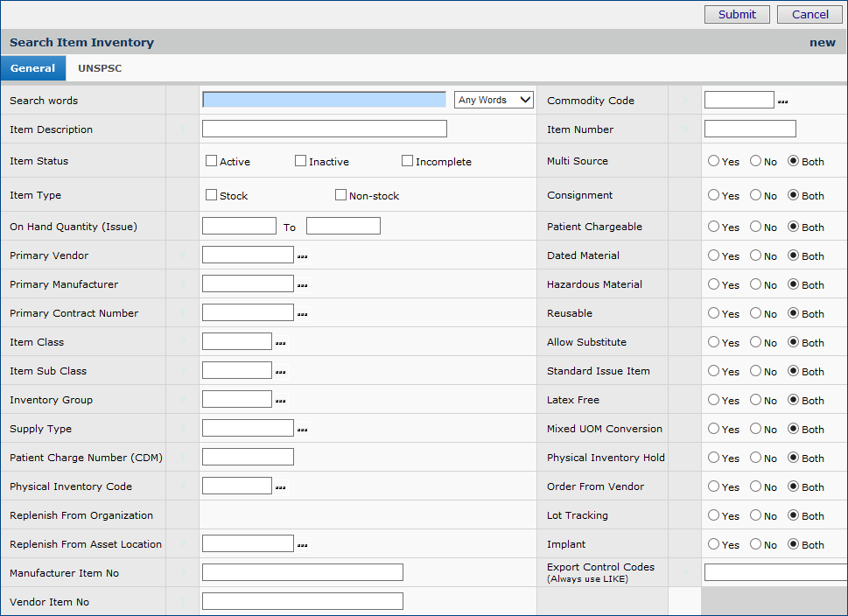848x616 pixels.
Task: Focus the Item Description text field
Action: pos(324,129)
